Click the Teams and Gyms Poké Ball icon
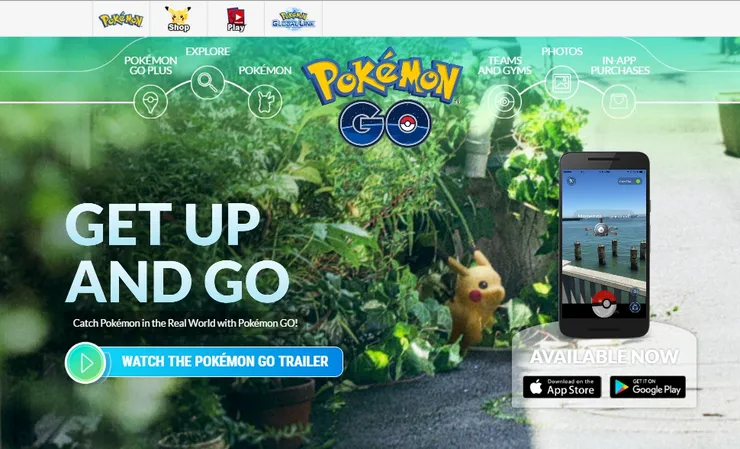Image resolution: width=740 pixels, height=449 pixels. (x=505, y=102)
